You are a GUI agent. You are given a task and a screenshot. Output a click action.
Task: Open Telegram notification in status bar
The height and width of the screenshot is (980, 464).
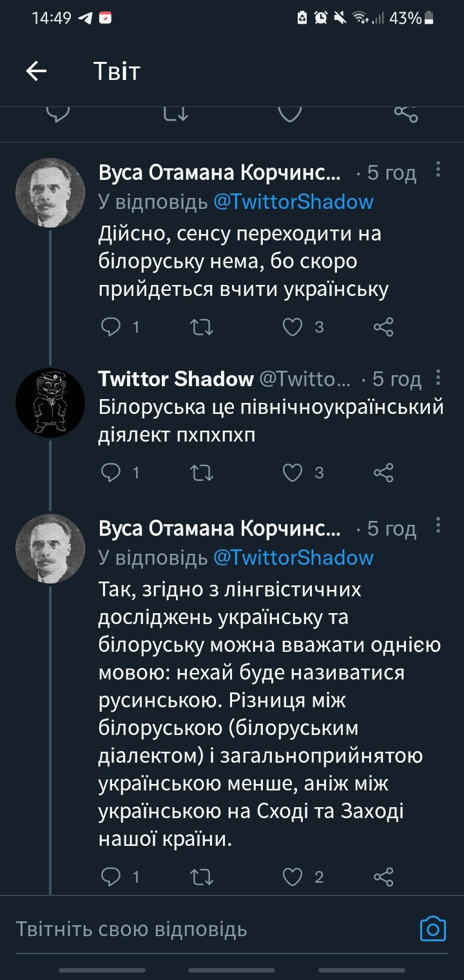point(85,18)
